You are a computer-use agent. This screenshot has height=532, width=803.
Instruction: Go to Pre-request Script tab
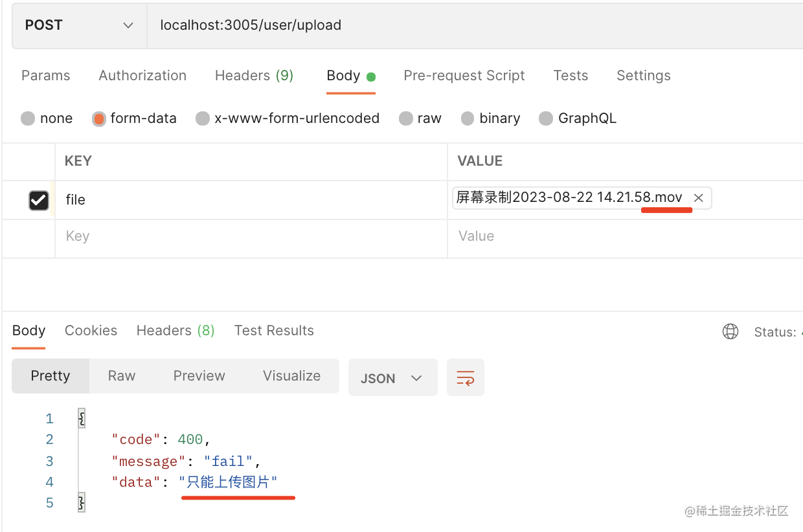point(464,76)
